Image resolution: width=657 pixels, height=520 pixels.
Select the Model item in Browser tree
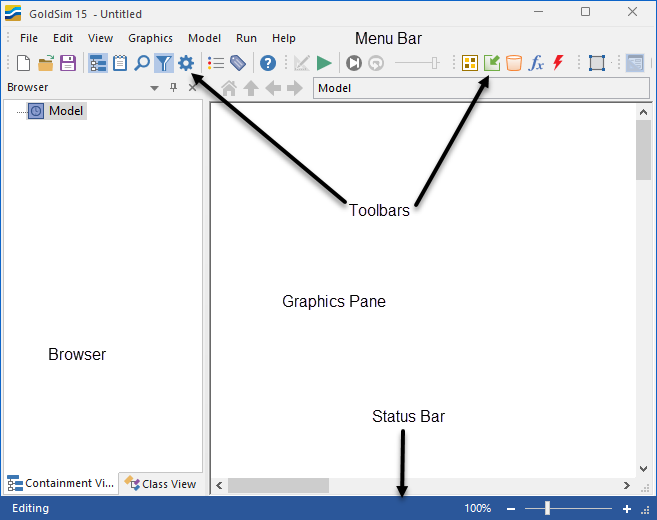tap(66, 111)
